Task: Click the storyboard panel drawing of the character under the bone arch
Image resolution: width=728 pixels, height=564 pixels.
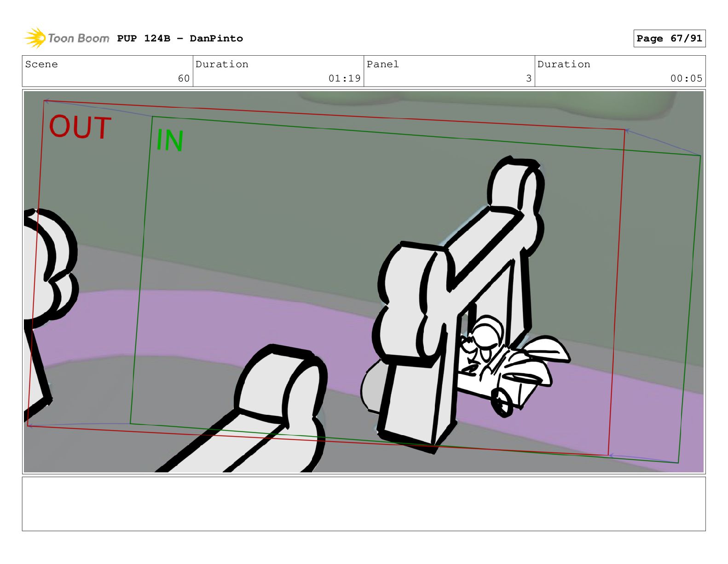Action: pos(364,282)
